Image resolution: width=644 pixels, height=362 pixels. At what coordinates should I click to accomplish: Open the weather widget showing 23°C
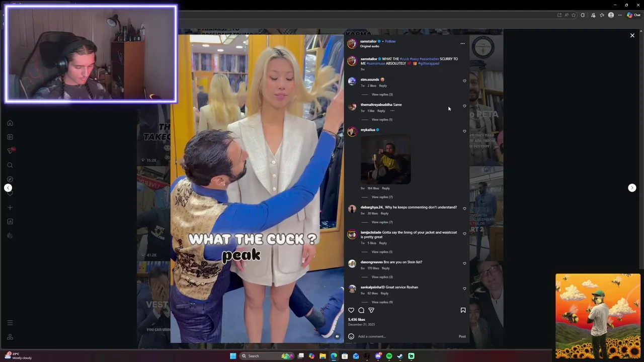[x=19, y=355]
